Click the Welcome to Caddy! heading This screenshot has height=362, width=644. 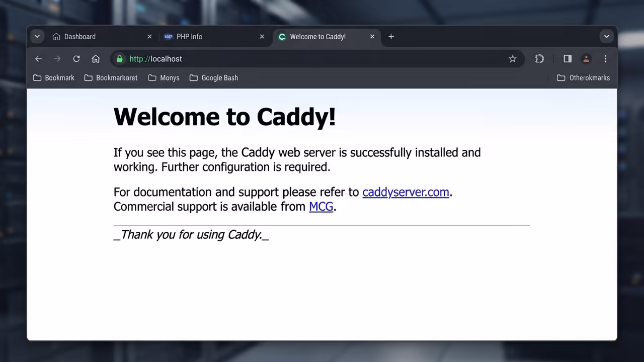click(224, 117)
